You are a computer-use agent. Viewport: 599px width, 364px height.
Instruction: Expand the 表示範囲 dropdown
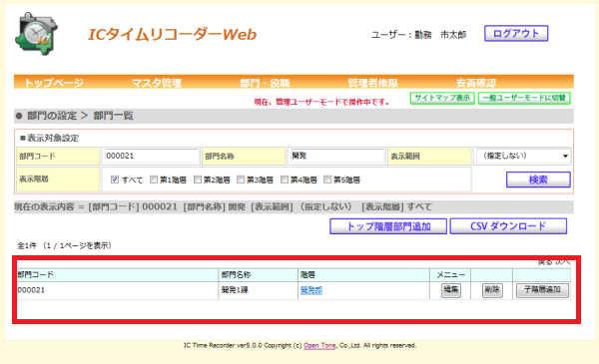click(522, 156)
